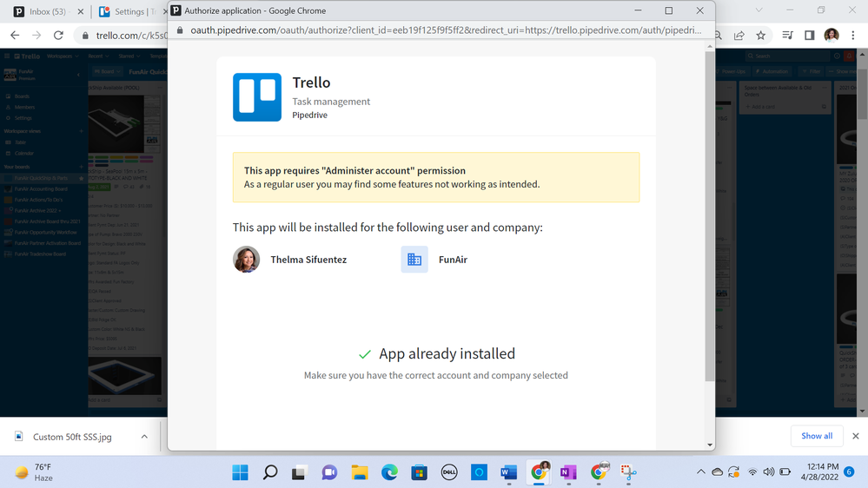The height and width of the screenshot is (488, 868).
Task: Click the Trello search field
Action: pos(786,56)
